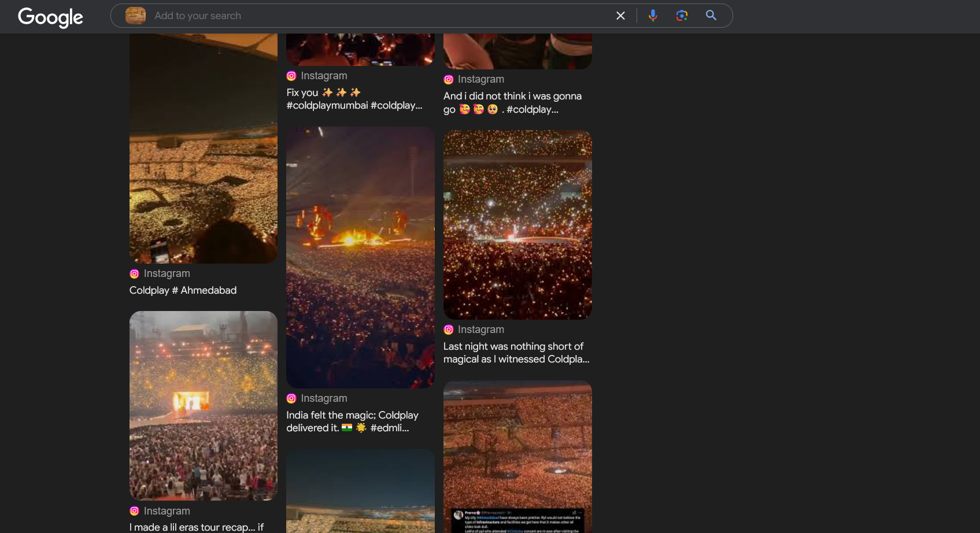
Task: Click the thumbnail of the glowing stadium crowd
Action: pos(517,225)
